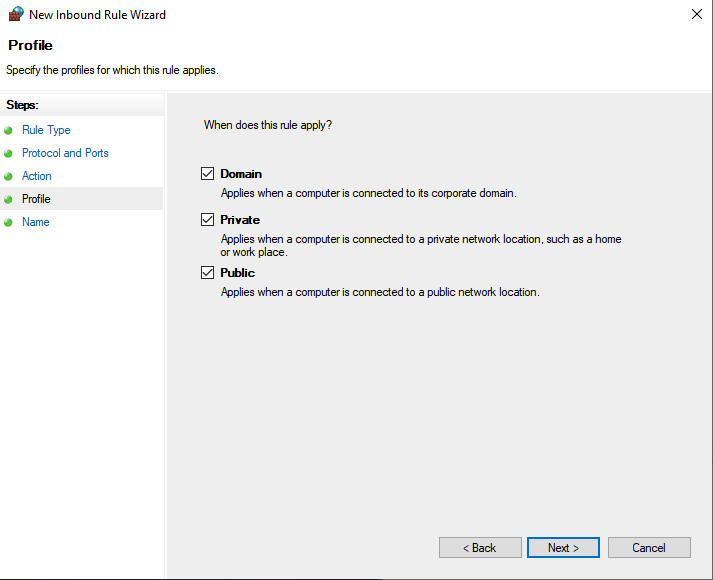Click green bullet beside Action step
This screenshot has width=713, height=580.
coord(9,177)
